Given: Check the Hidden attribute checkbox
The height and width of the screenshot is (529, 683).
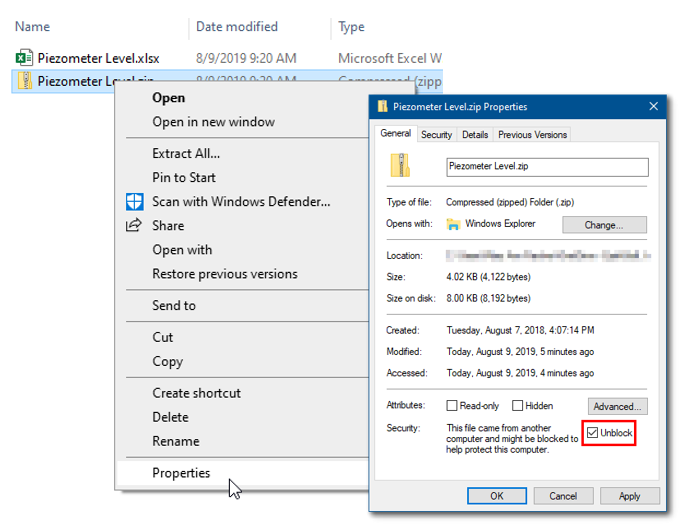Looking at the screenshot, I should coord(517,406).
